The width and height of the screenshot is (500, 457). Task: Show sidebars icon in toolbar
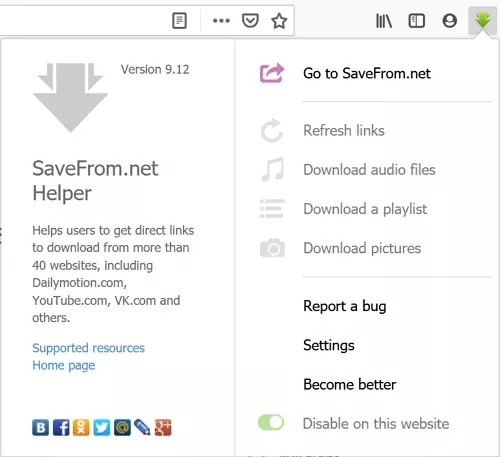point(417,21)
